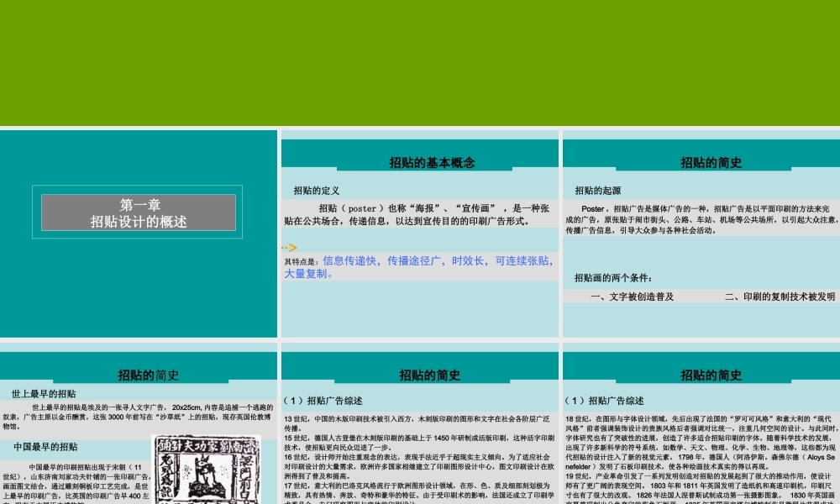Click the paragraph starting 招贴(poster)也称"海报"

(x=417, y=214)
